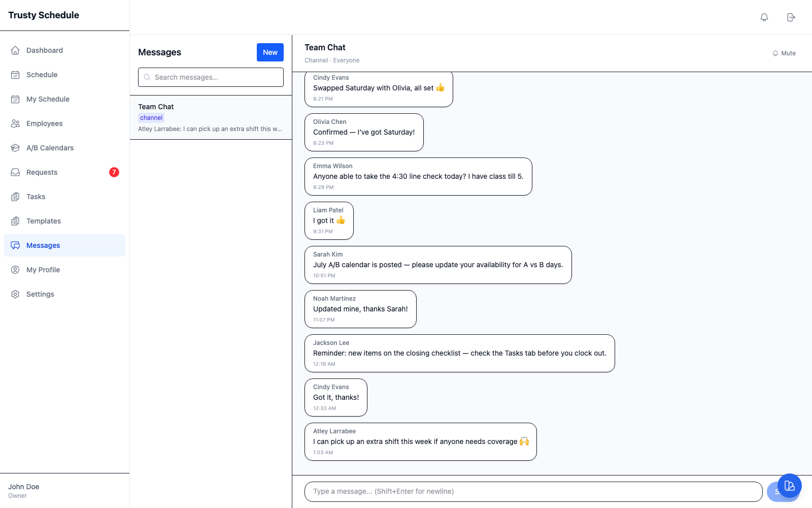Viewport: 812px width, 508px height.
Task: Click the search magnifier icon
Action: (147, 77)
